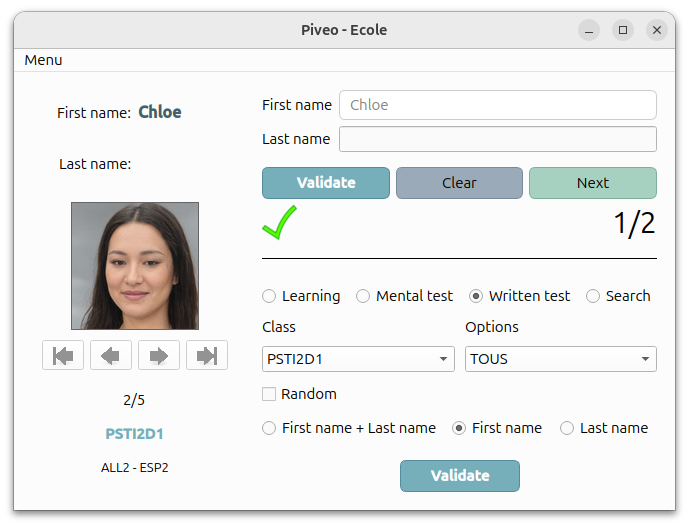Maximize the Piveo window
The width and height of the screenshot is (689, 527).
[623, 30]
